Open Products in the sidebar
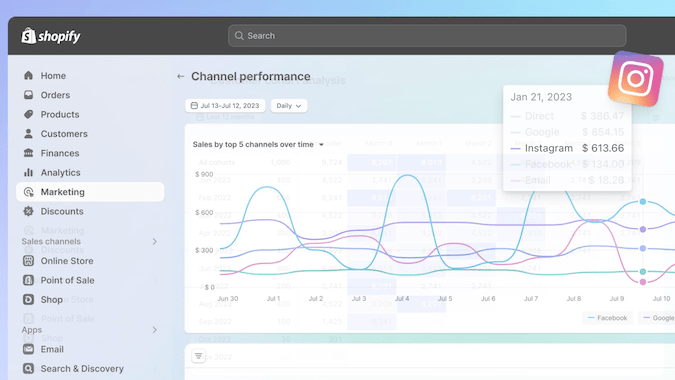 [60, 114]
